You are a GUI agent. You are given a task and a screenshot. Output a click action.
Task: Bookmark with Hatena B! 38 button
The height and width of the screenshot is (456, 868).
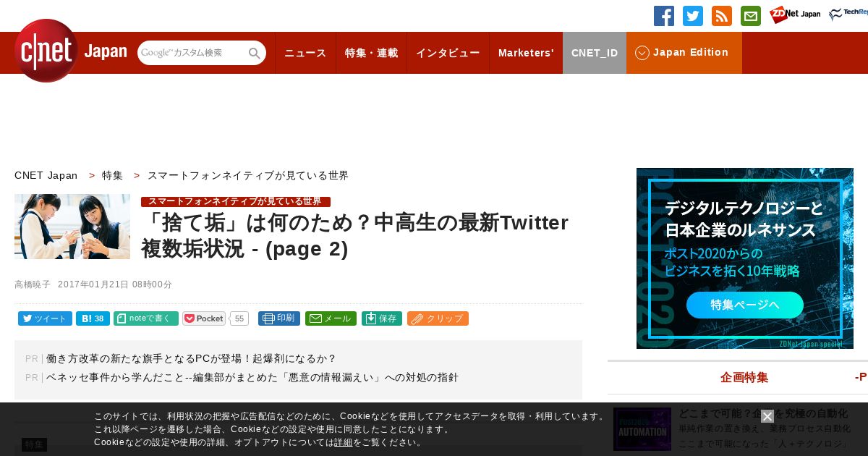point(93,318)
